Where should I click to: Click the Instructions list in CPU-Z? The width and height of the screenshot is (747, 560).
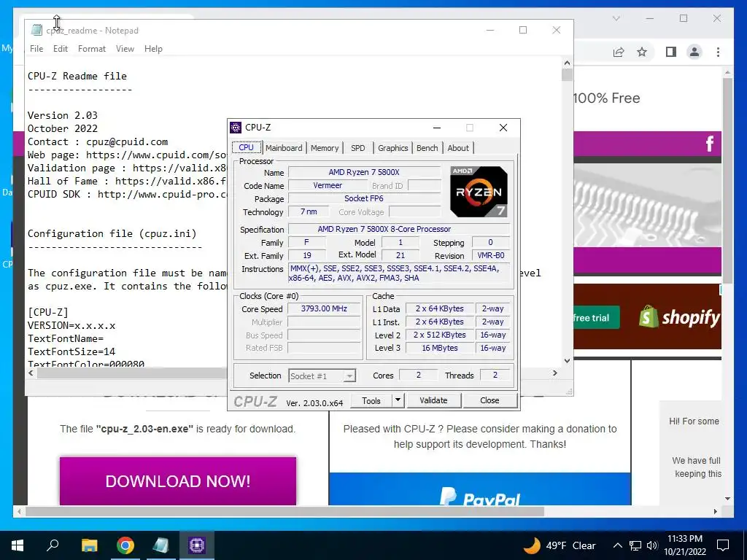[399, 273]
